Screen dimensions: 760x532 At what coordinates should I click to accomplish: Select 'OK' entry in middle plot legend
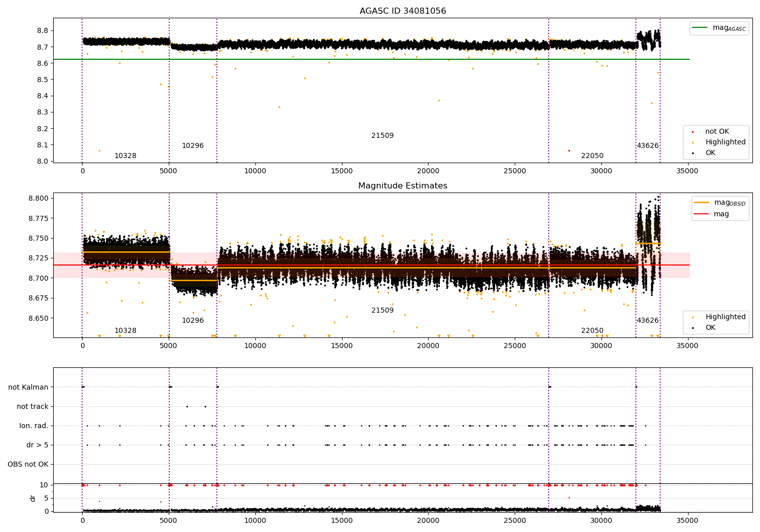pos(710,328)
